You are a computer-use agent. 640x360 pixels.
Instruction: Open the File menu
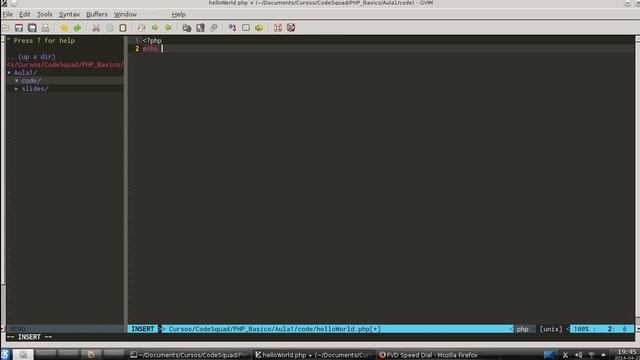click(x=7, y=14)
